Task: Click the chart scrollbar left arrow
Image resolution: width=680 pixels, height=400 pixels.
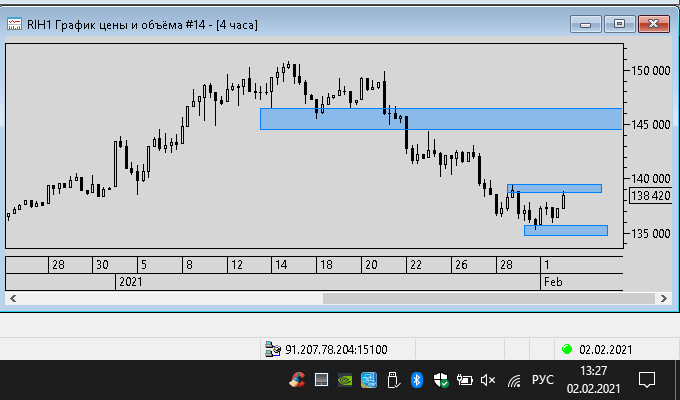Action: [x=13, y=298]
